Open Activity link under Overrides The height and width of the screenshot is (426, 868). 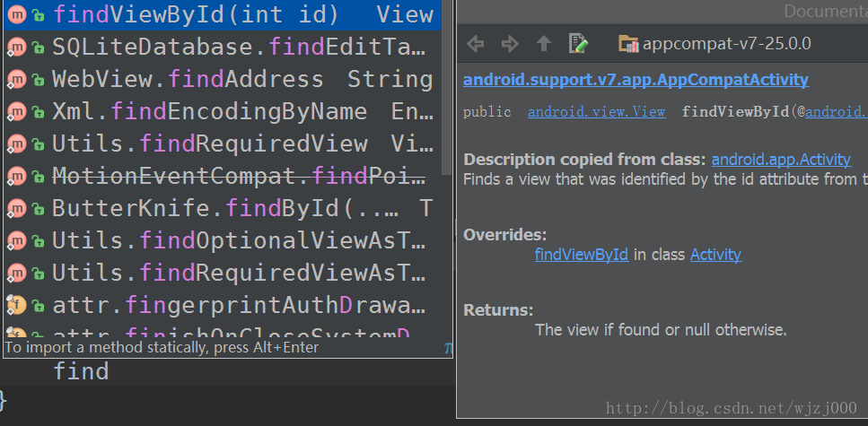click(715, 255)
